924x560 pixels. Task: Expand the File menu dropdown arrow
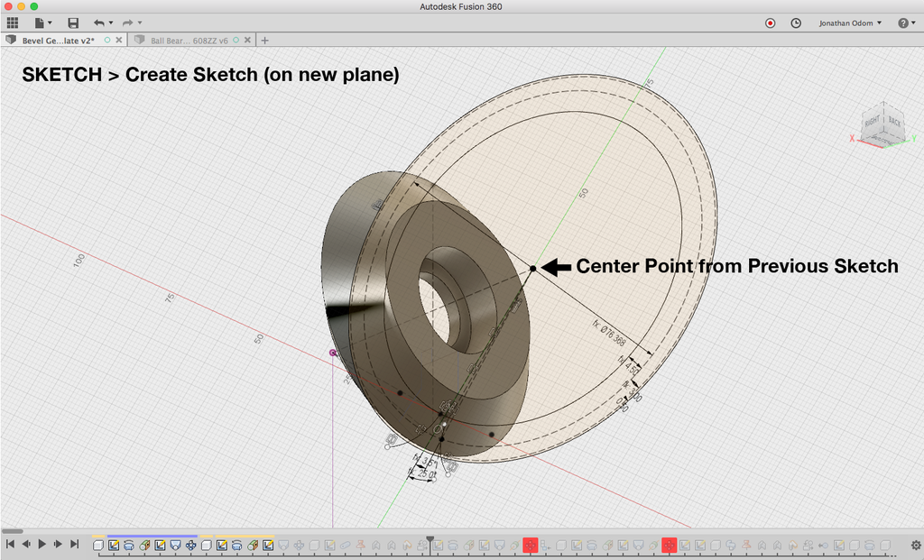(50, 23)
